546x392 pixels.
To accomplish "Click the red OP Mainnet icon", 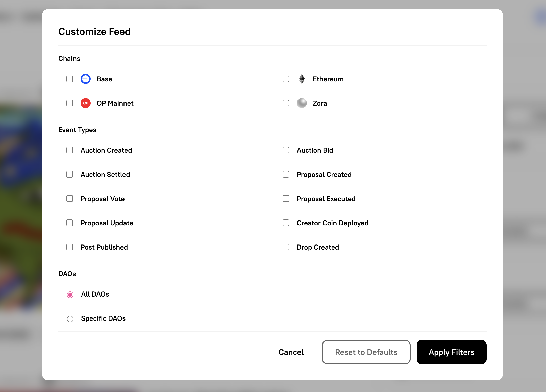I will point(85,103).
